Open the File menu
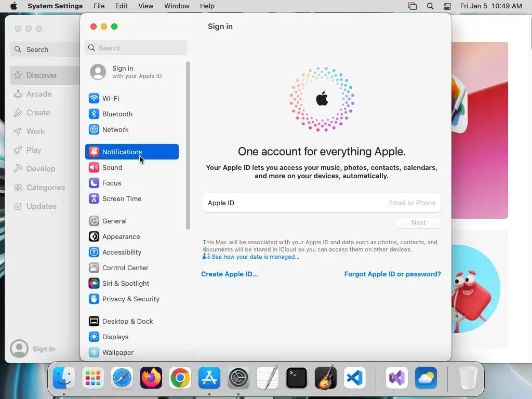This screenshot has width=532, height=399. 99,6
